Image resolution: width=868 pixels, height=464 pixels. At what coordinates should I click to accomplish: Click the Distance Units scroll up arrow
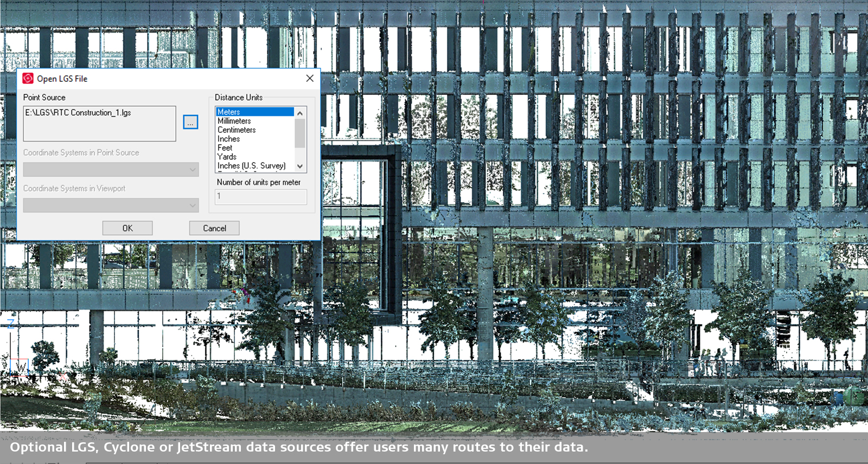pos(300,113)
